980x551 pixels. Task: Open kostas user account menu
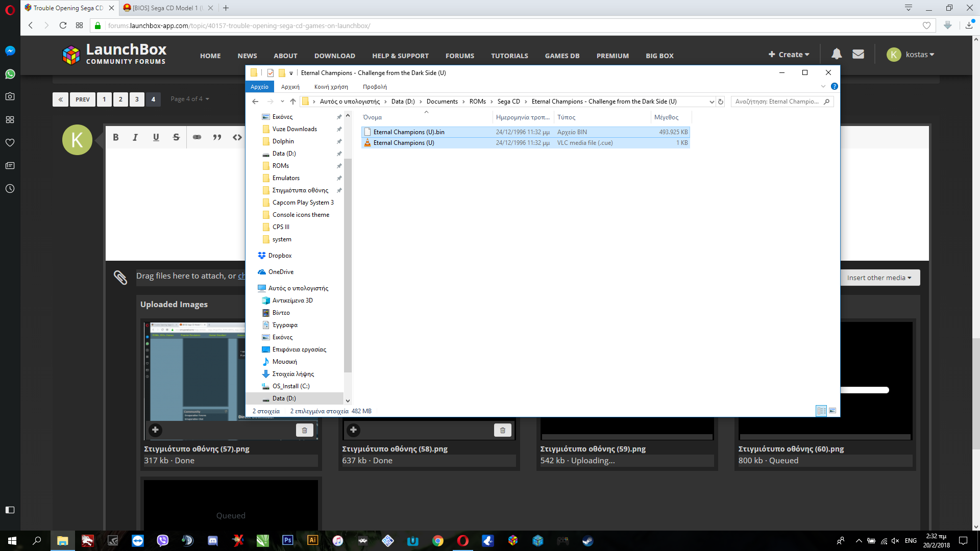coord(911,55)
